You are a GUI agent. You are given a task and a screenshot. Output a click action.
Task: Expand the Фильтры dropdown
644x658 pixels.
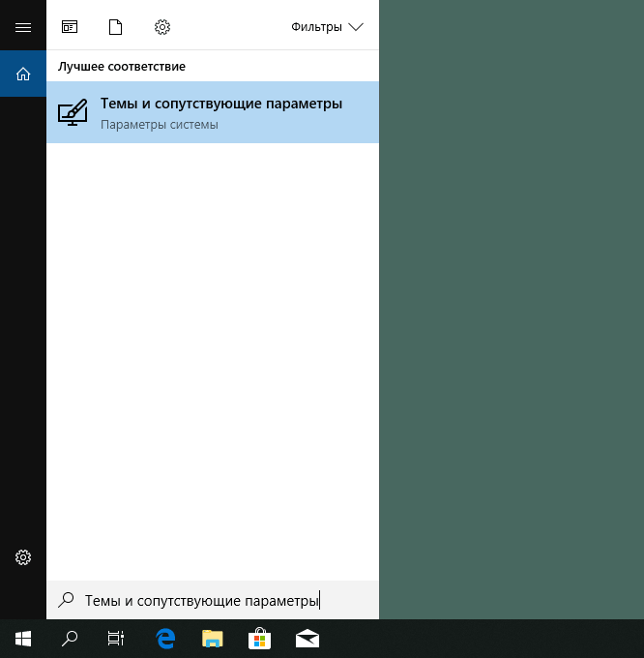[327, 27]
